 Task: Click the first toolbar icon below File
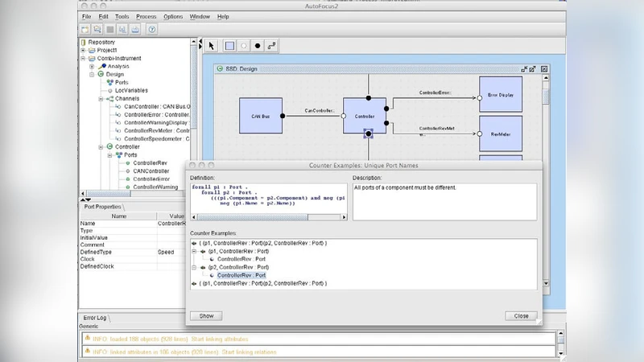click(x=85, y=30)
